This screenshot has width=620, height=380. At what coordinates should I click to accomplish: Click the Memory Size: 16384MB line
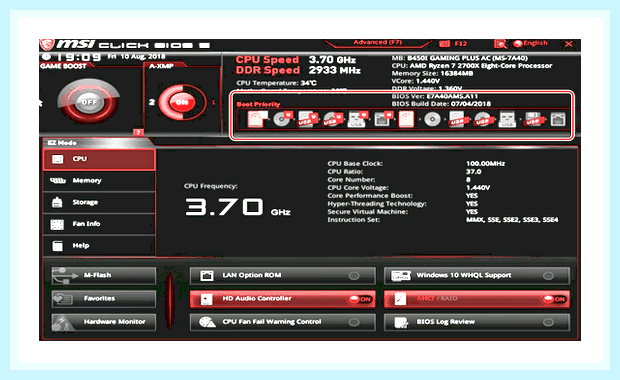click(x=432, y=74)
